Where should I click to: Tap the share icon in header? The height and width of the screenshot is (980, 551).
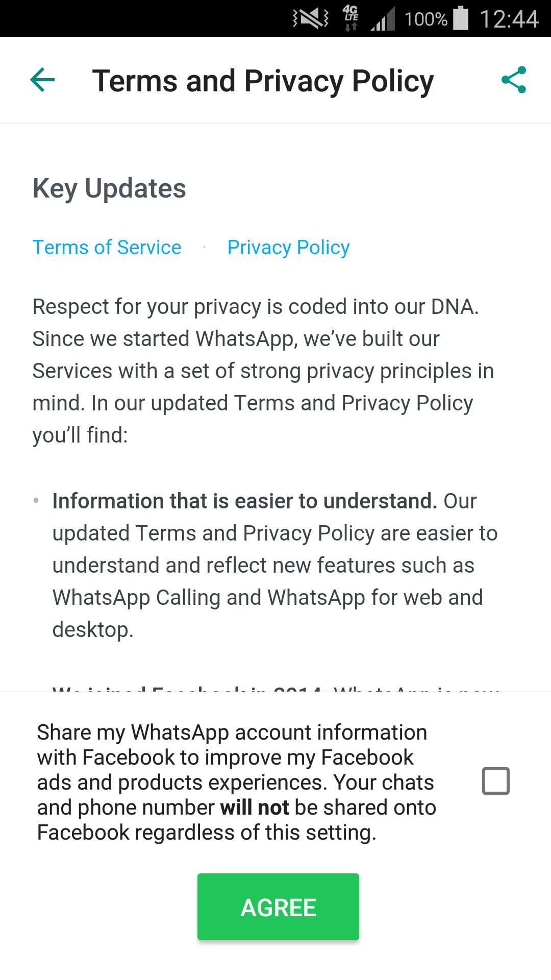pyautogui.click(x=514, y=80)
